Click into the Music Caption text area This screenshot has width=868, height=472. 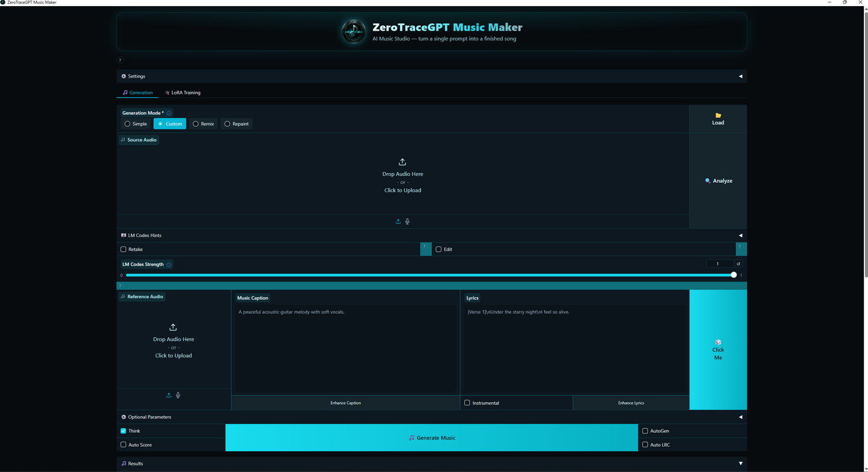tap(345, 349)
